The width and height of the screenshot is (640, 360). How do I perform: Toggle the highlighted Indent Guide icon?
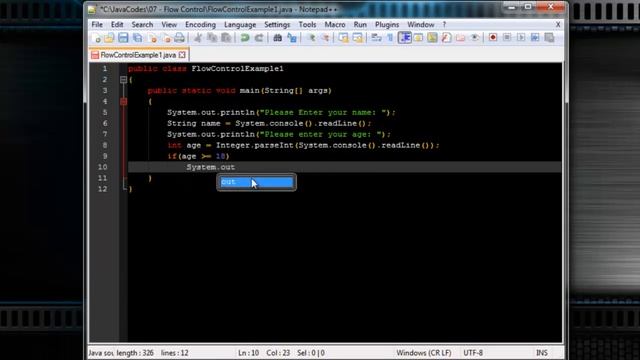tap(404, 38)
